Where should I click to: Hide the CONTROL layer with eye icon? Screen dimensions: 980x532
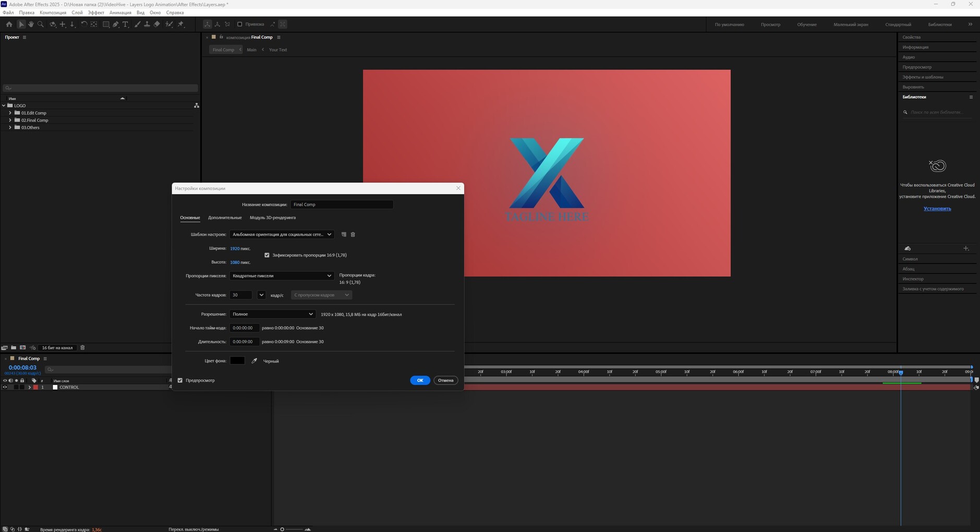coord(5,388)
